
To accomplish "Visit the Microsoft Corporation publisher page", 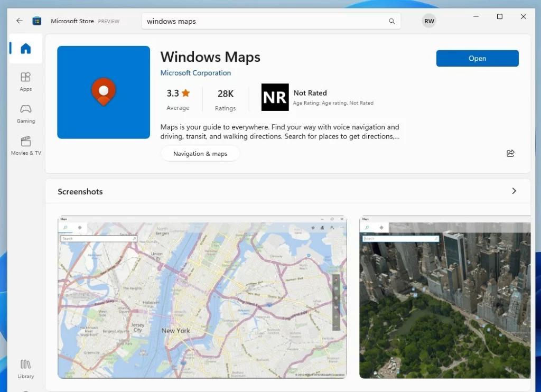I will pyautogui.click(x=195, y=73).
